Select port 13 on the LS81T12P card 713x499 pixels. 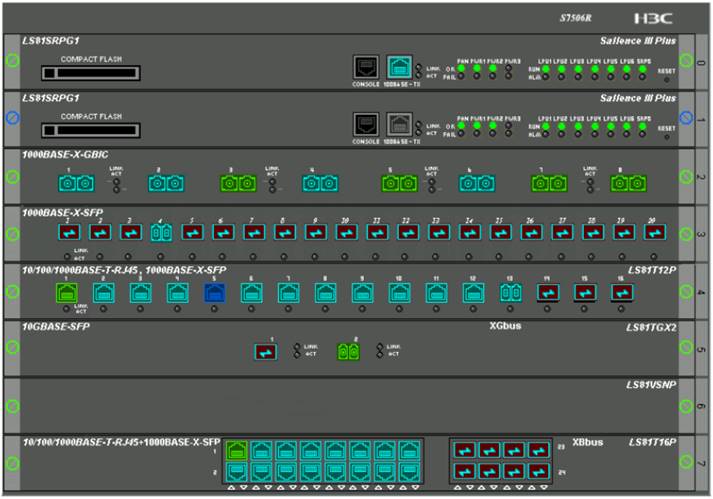[511, 292]
